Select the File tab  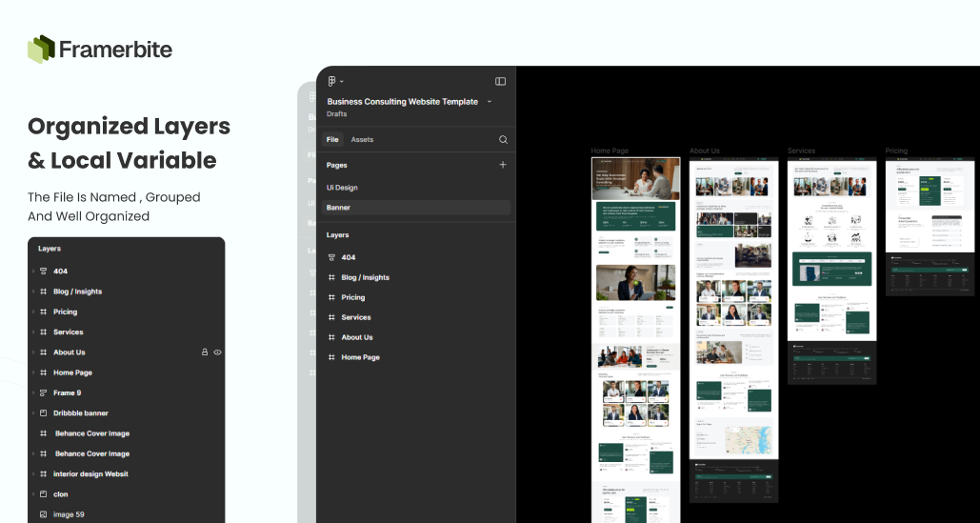[x=332, y=140]
